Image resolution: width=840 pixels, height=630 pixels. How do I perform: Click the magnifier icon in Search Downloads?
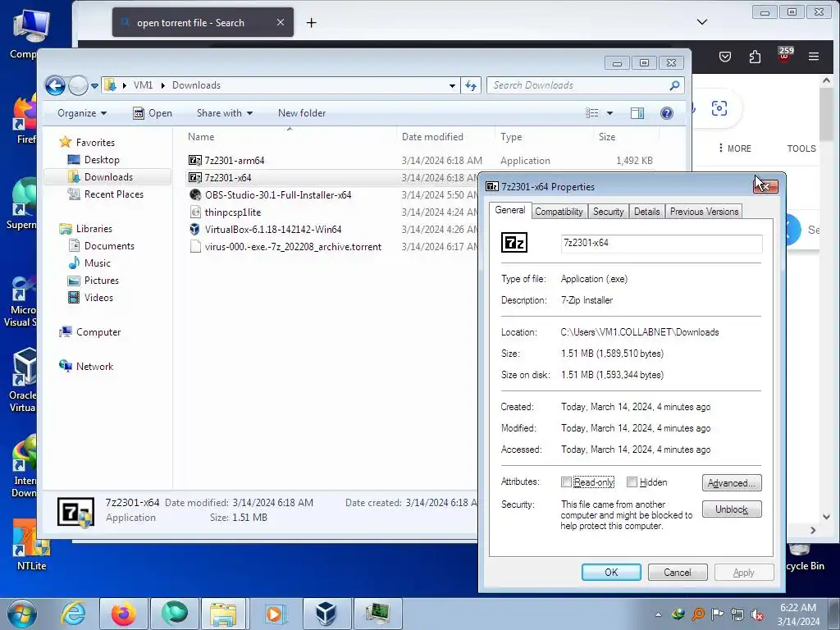(675, 85)
